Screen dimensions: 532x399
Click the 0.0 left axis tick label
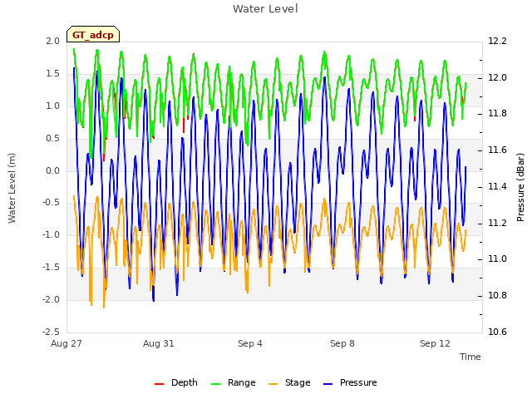pyautogui.click(x=52, y=170)
